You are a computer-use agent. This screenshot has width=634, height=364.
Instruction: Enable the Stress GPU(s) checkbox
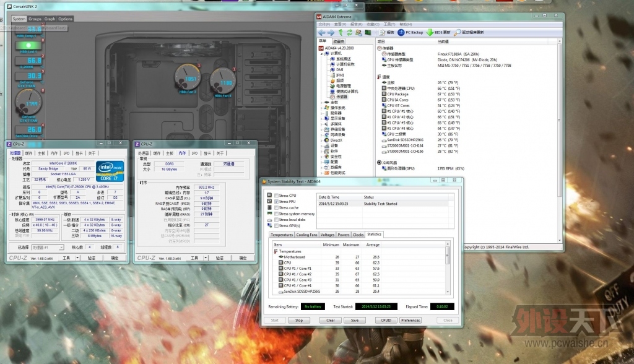pyautogui.click(x=276, y=226)
